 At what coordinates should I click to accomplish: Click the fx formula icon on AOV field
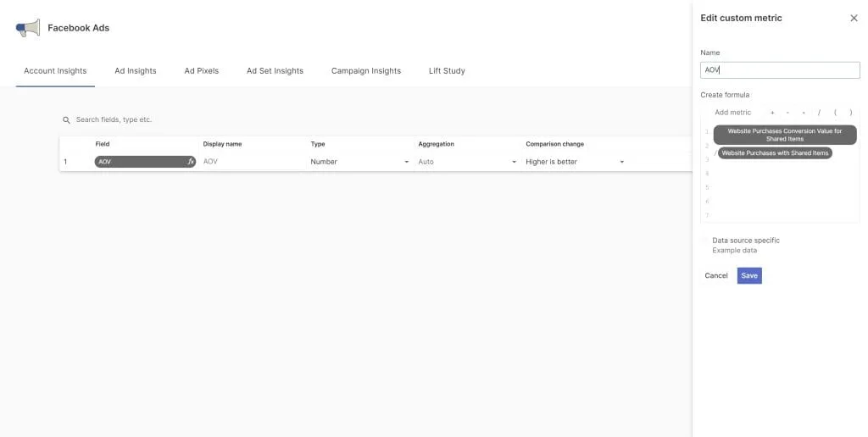[x=191, y=162]
